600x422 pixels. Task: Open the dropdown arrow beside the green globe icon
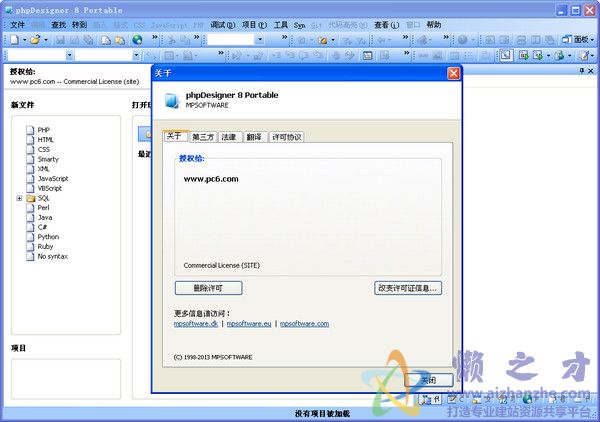[569, 56]
